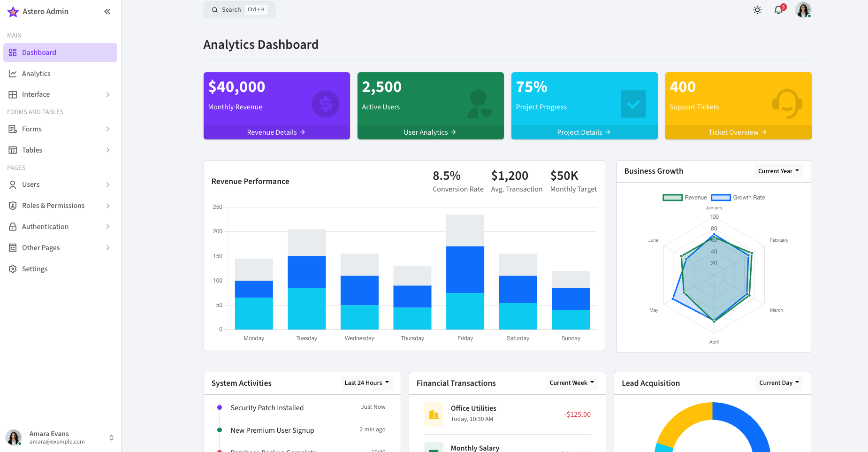
Task: Toggle Revenue legend in Business Growth chart
Action: [x=685, y=198]
